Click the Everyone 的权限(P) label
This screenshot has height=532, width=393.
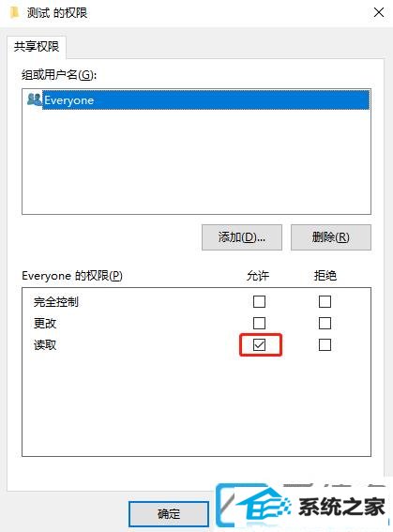pos(72,276)
